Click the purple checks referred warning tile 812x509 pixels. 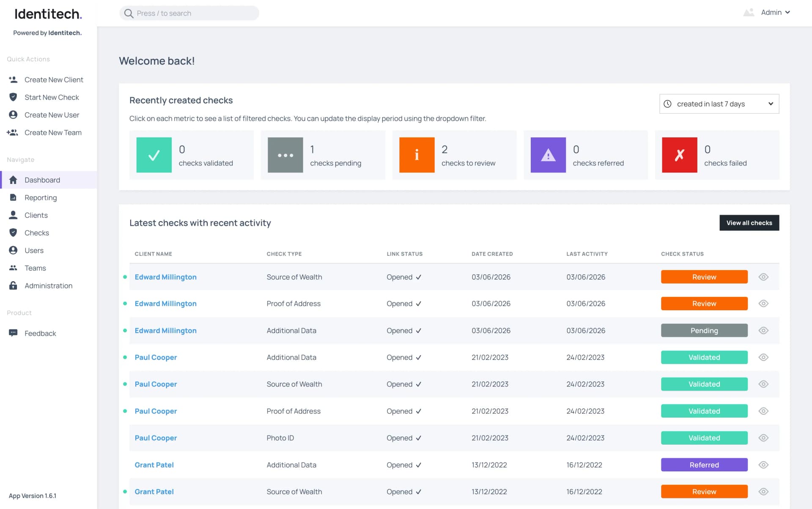coord(548,155)
